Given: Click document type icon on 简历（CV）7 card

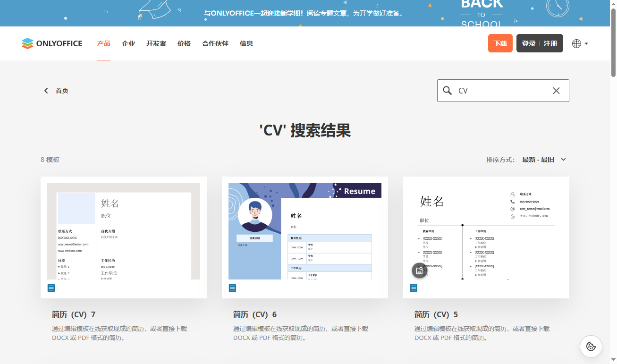Looking at the screenshot, I should pos(51,288).
